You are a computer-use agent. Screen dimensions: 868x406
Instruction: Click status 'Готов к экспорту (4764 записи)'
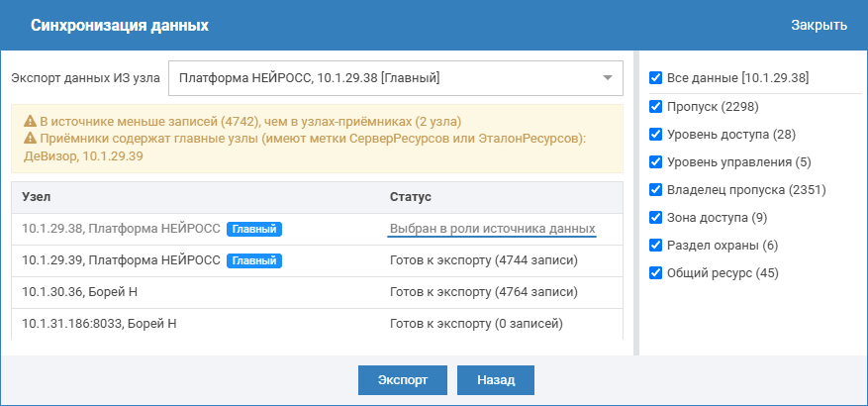pos(484,292)
